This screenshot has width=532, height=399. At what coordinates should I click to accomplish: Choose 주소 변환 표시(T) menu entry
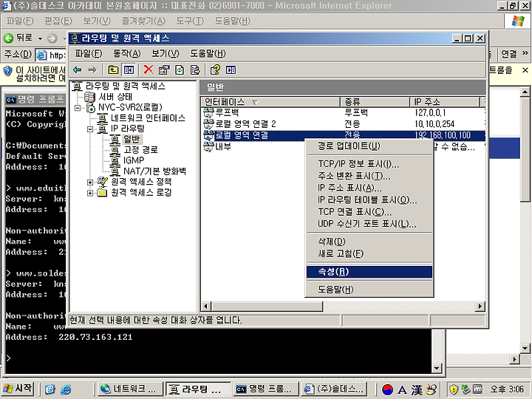pos(369,176)
